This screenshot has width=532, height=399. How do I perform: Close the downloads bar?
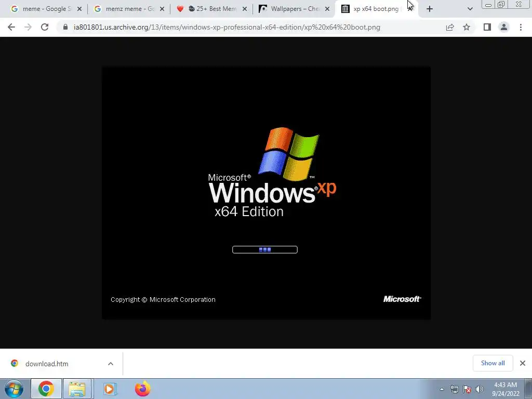point(523,363)
